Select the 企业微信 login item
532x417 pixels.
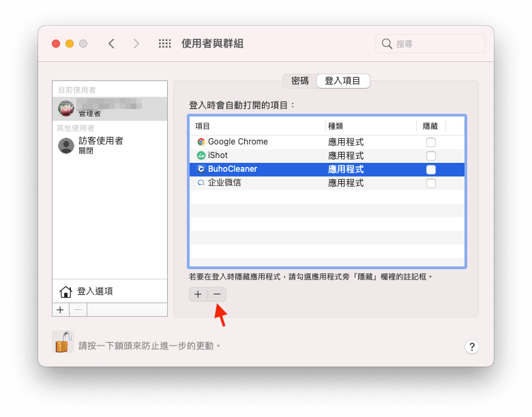pyautogui.click(x=327, y=183)
